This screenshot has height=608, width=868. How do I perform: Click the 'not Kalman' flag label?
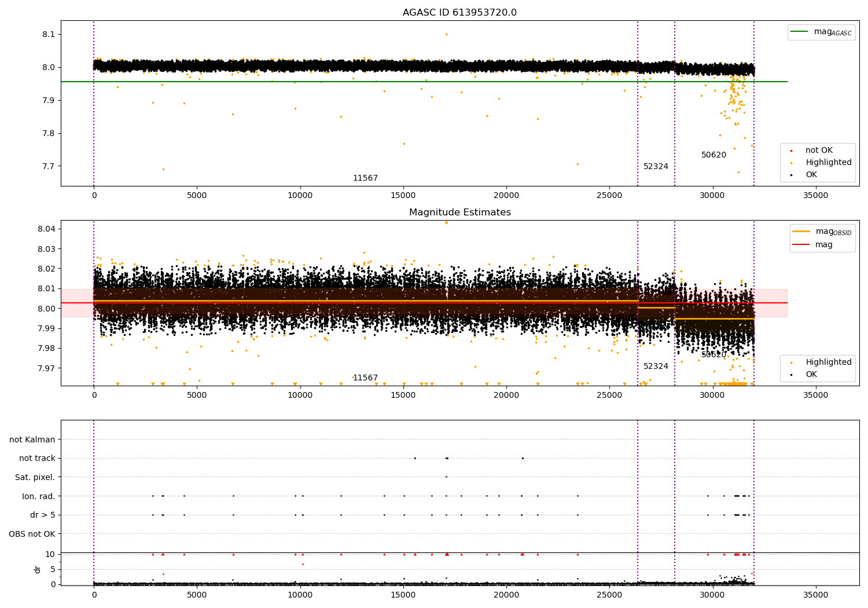click(x=32, y=439)
